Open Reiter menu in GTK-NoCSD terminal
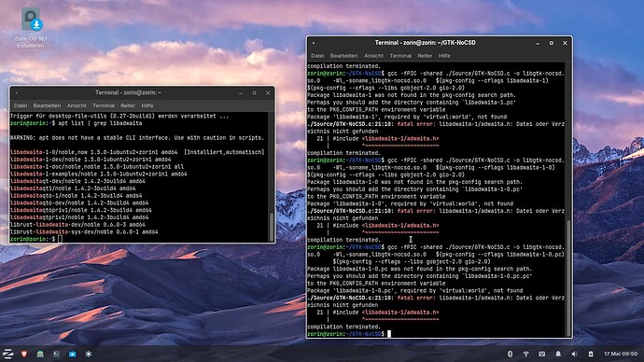 [x=425, y=56]
